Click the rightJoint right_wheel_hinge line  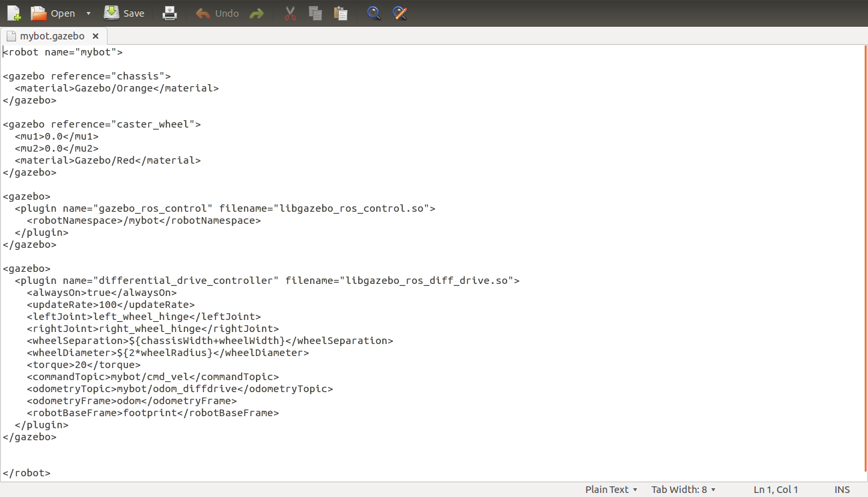click(x=153, y=329)
